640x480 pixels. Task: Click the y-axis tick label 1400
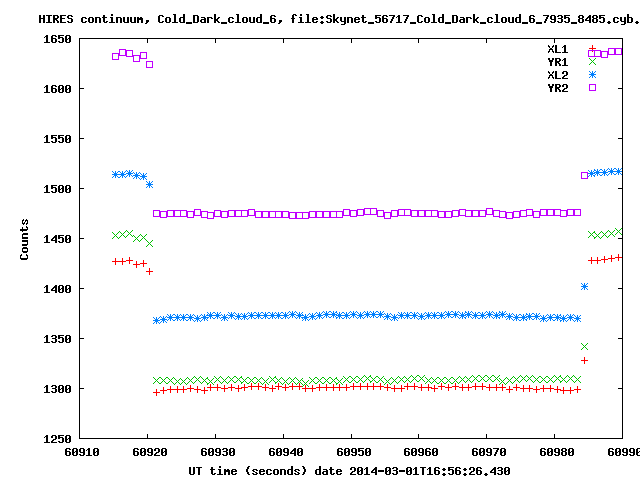[x=57, y=289]
